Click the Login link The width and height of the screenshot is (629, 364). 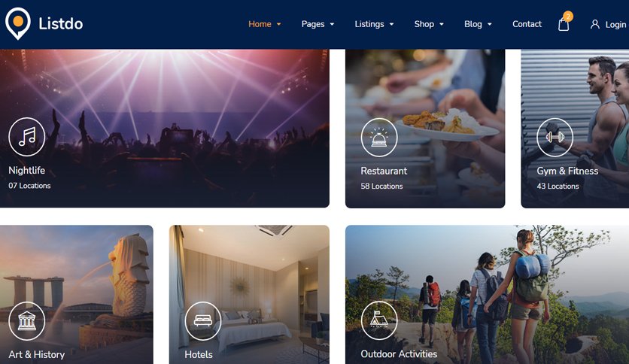point(615,25)
